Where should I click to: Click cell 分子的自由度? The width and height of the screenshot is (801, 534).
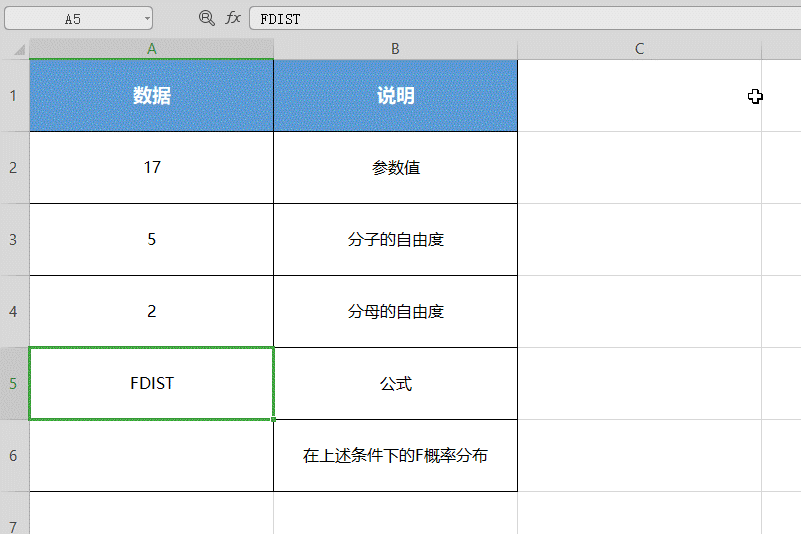pos(395,240)
